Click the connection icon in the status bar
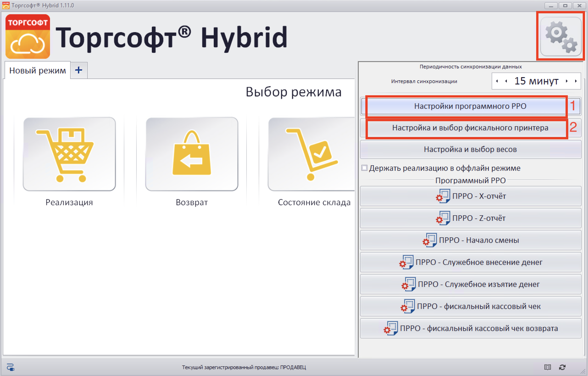 pos(10,367)
